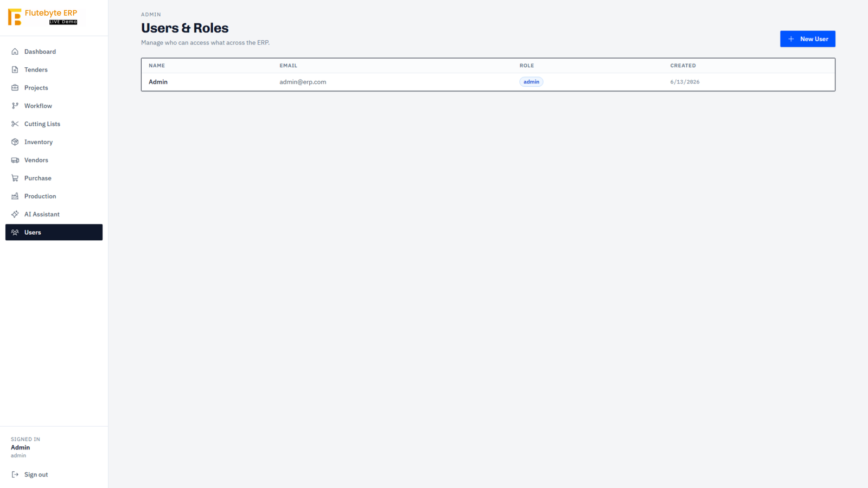Navigate to Workflow

click(54, 106)
